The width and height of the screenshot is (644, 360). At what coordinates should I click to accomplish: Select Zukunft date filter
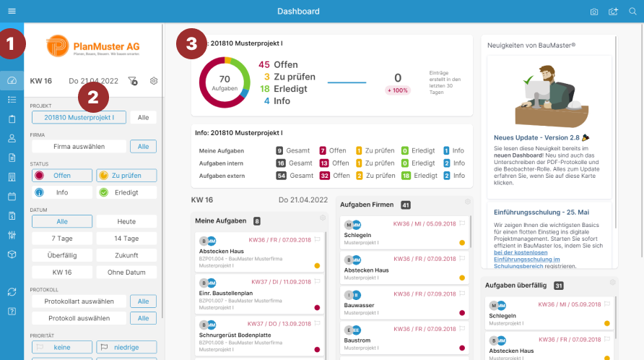(x=126, y=255)
